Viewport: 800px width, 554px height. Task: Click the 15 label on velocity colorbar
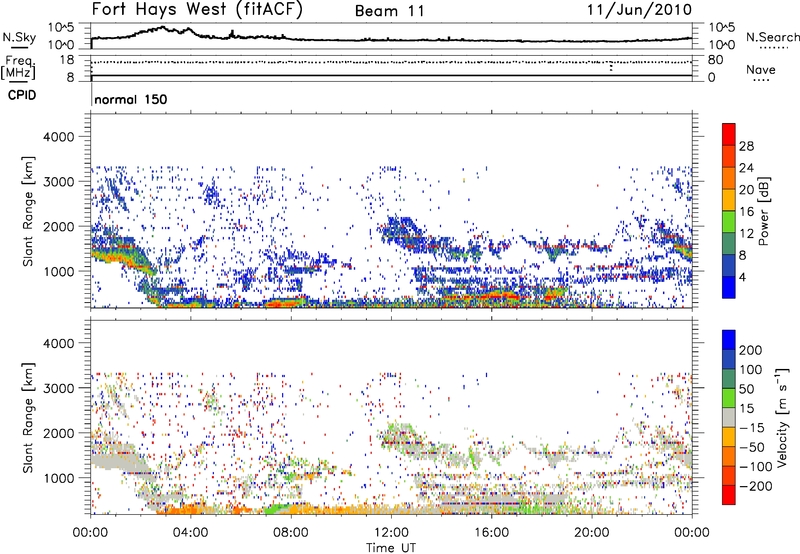[746, 408]
